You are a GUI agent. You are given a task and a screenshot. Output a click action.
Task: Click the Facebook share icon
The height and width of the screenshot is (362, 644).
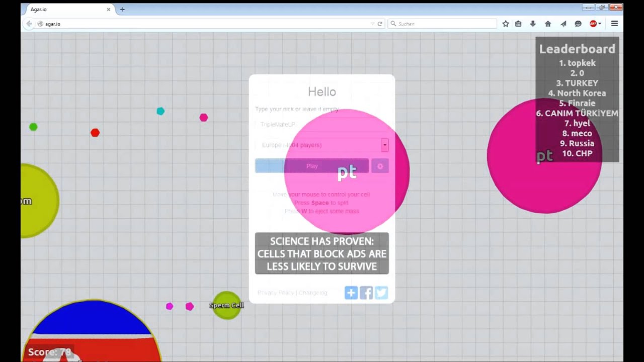pos(366,293)
